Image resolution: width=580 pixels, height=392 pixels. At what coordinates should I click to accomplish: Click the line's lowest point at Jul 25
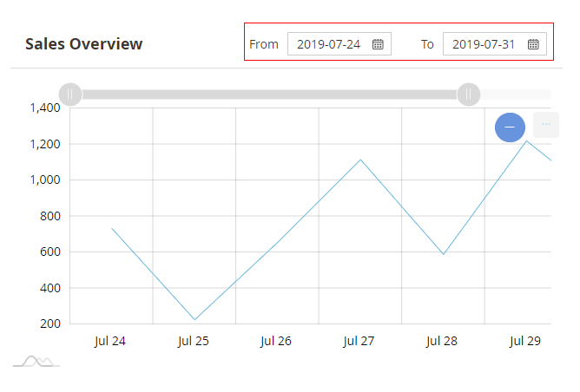point(195,320)
